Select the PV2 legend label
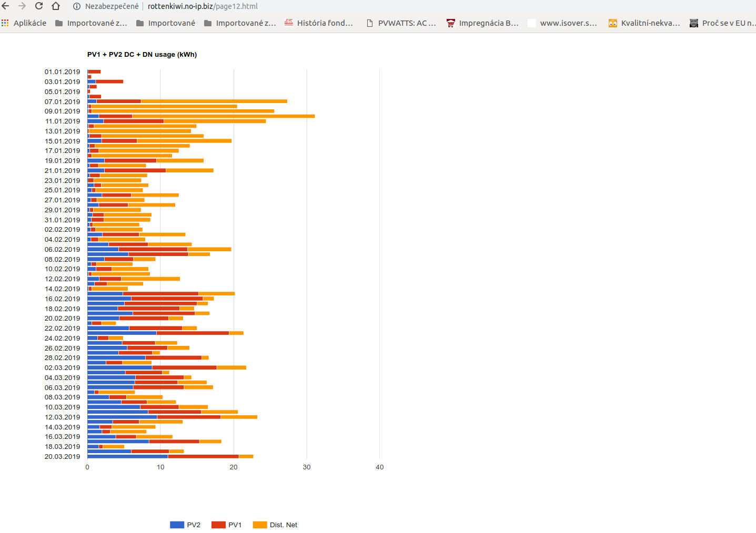This screenshot has height=533, width=756. (194, 525)
